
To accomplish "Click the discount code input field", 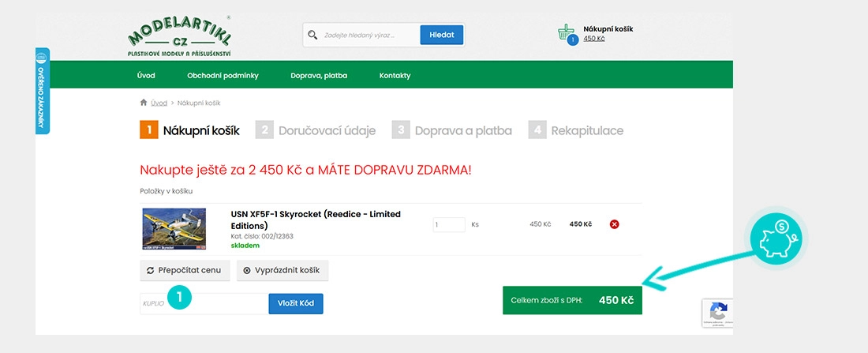I will 203,304.
